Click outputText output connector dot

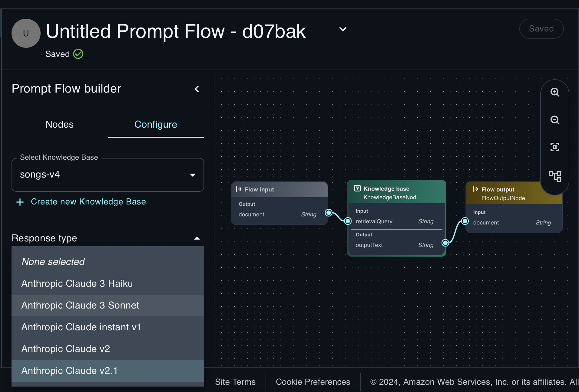[x=445, y=243]
